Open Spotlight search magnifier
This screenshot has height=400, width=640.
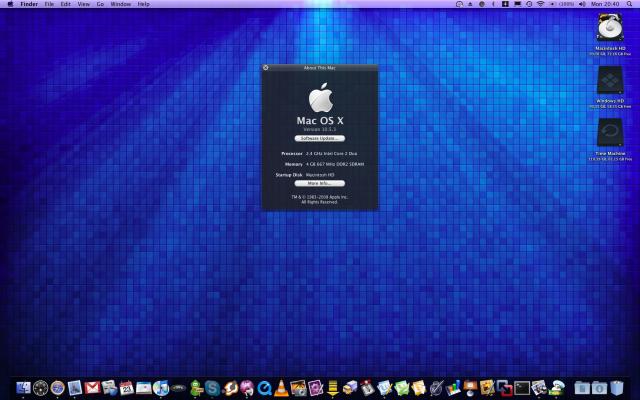629,4
